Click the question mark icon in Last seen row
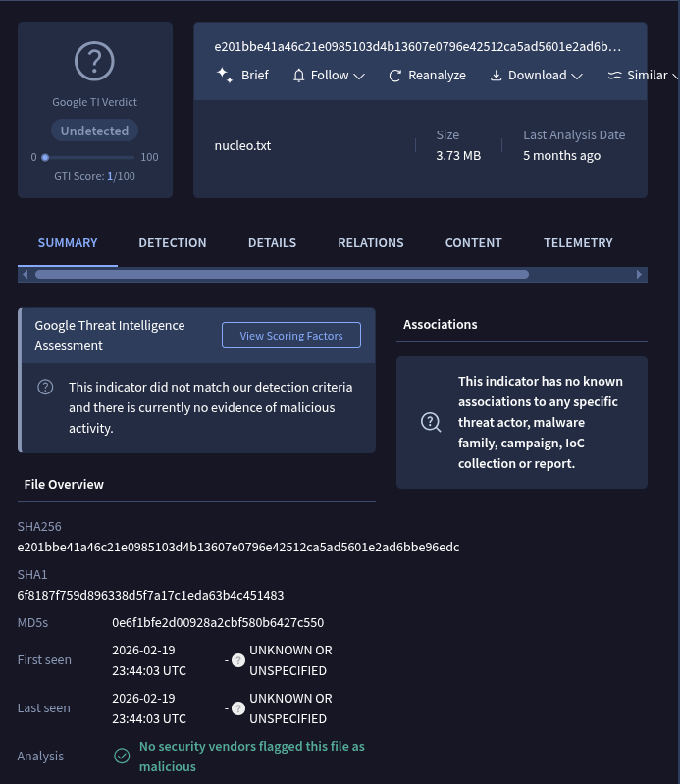The height and width of the screenshot is (784, 680). point(238,708)
